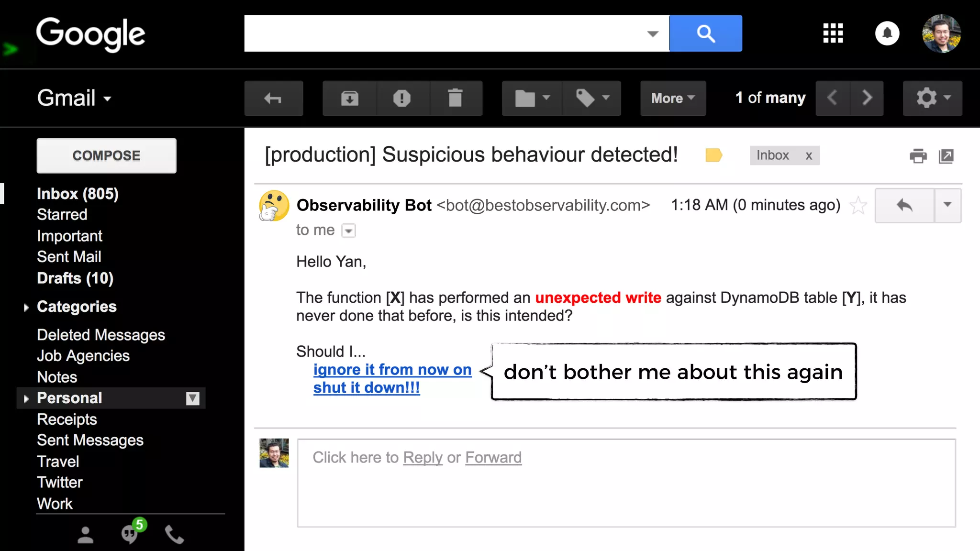Click the Forward link
Image resolution: width=980 pixels, height=551 pixels.
tap(493, 458)
